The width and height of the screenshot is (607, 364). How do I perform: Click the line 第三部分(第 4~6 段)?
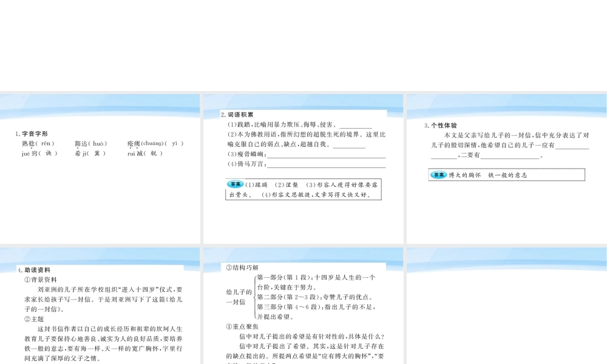[316, 307]
